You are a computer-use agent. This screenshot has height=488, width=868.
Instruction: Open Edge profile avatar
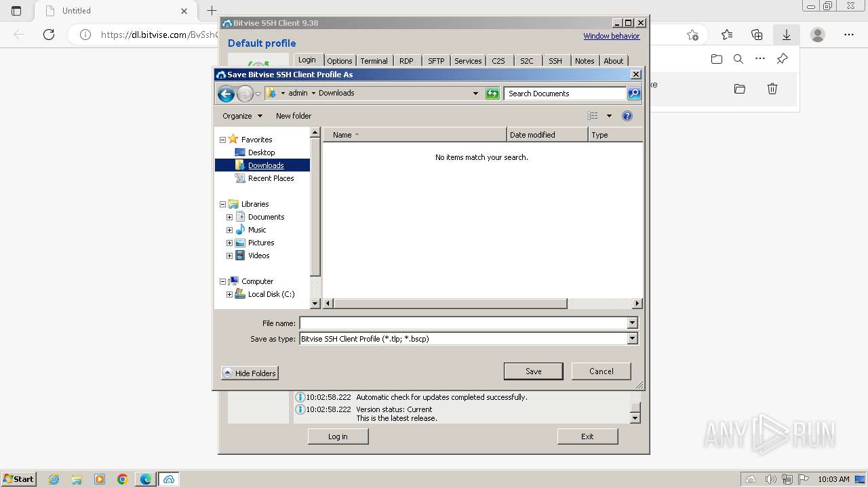click(818, 35)
